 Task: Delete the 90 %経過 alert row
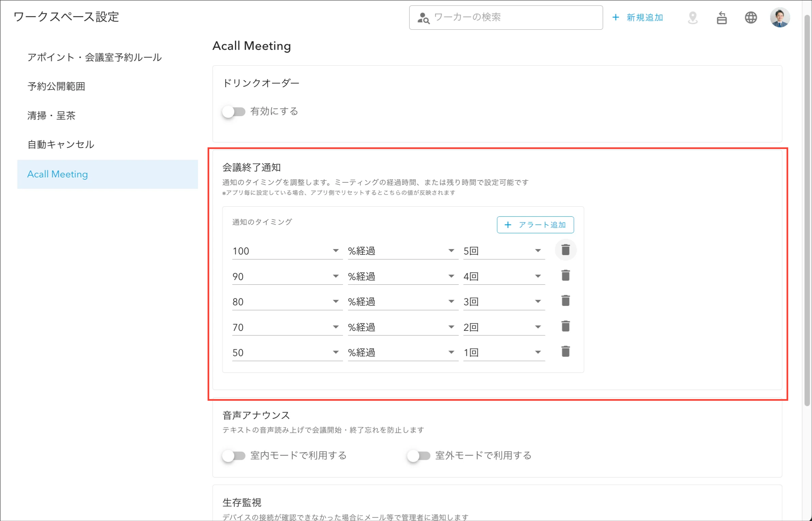(x=565, y=275)
